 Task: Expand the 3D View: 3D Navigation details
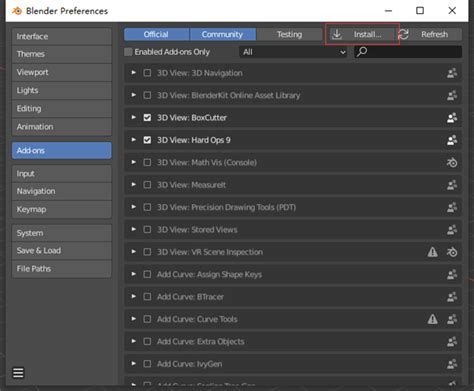133,73
